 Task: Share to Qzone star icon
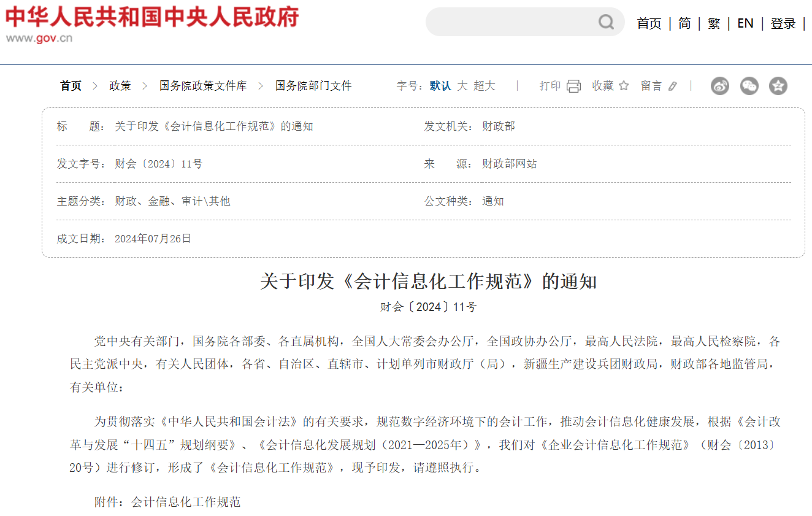tap(778, 86)
